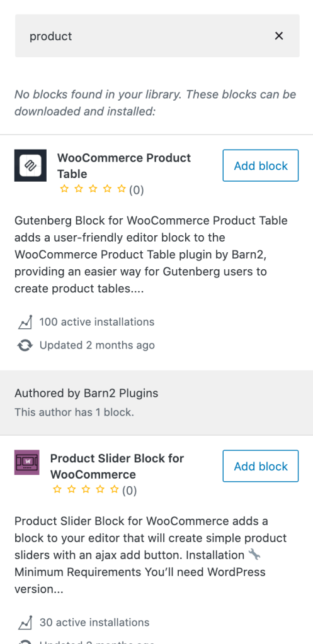Click the 'Authored by Barn2 Plugins' text
313x644 pixels.
[x=86, y=393]
